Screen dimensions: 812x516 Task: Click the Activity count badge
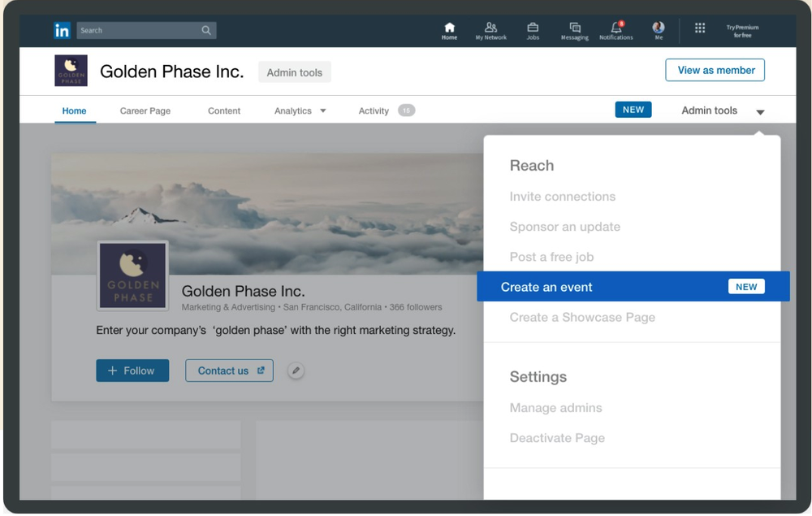point(407,111)
